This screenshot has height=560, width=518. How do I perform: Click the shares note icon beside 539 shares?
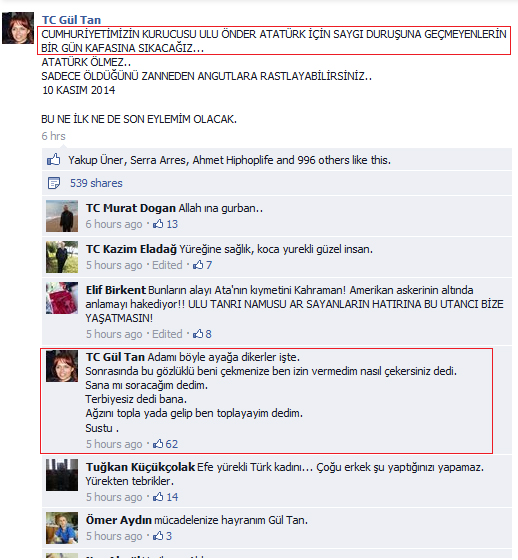54,183
